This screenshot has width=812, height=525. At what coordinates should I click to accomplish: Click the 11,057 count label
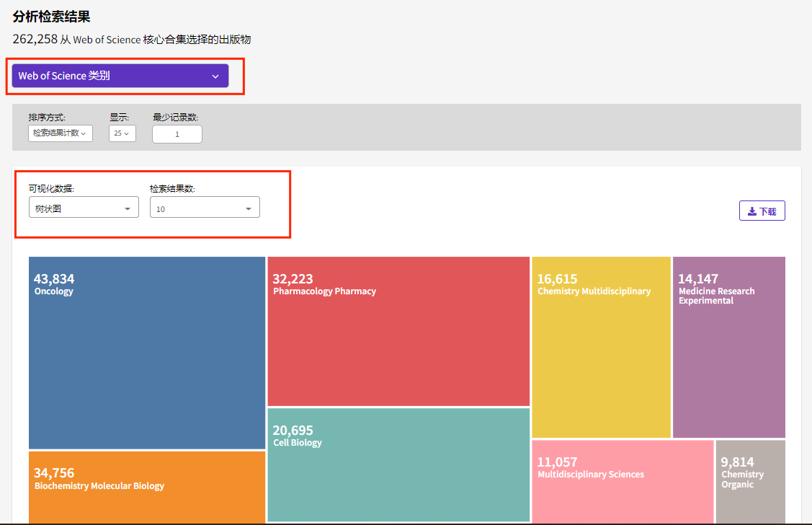[557, 462]
